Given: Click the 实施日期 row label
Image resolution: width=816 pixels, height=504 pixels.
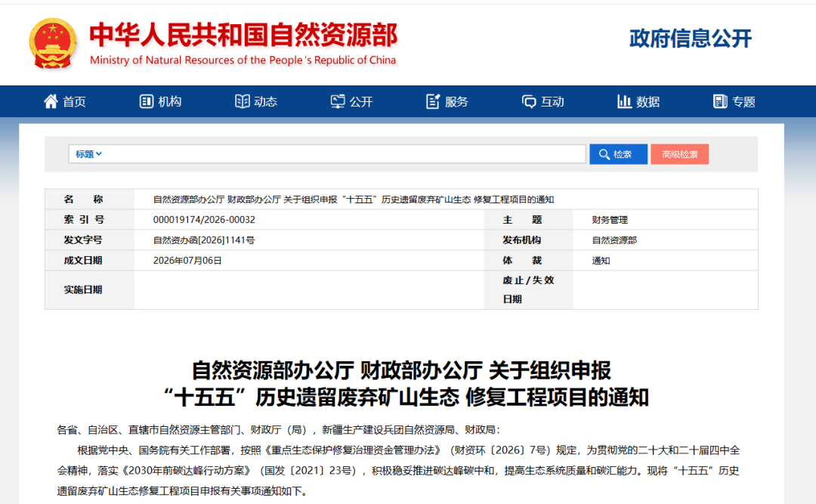Looking at the screenshot, I should [83, 289].
